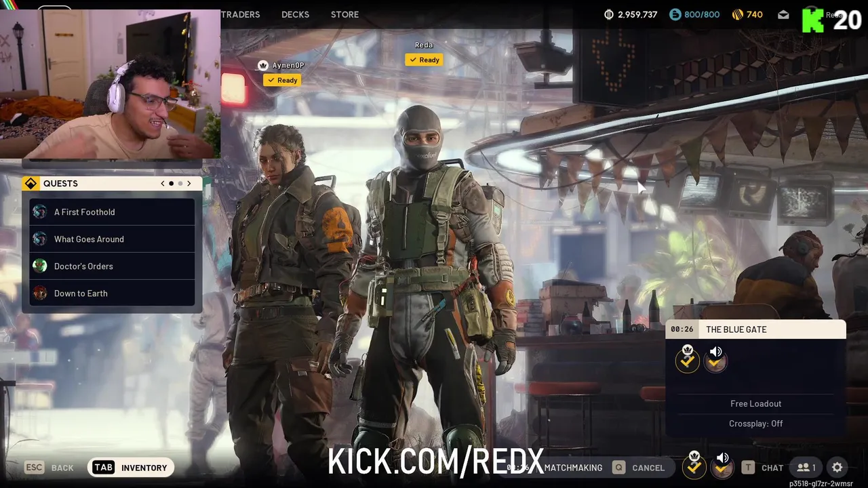This screenshot has width=868, height=488.
Task: Go to next quests page arrow
Action: coord(189,184)
